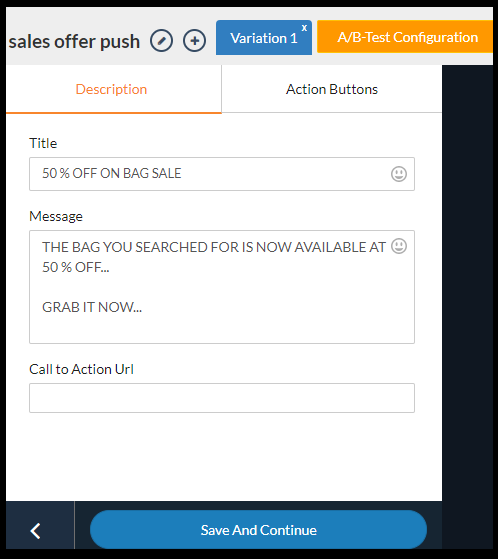
Task: Click inside the Message text area
Action: [x=222, y=287]
